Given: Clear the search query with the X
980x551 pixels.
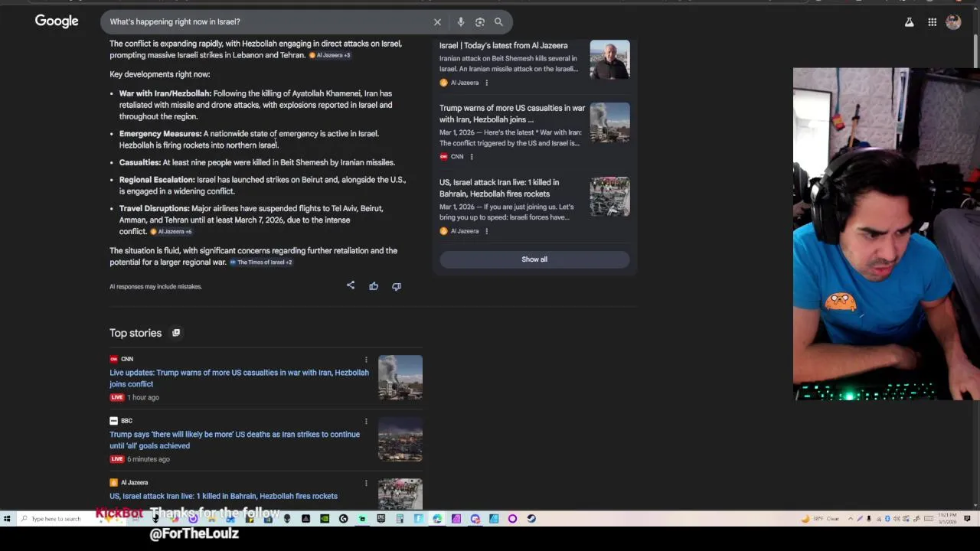Looking at the screenshot, I should tap(437, 22).
